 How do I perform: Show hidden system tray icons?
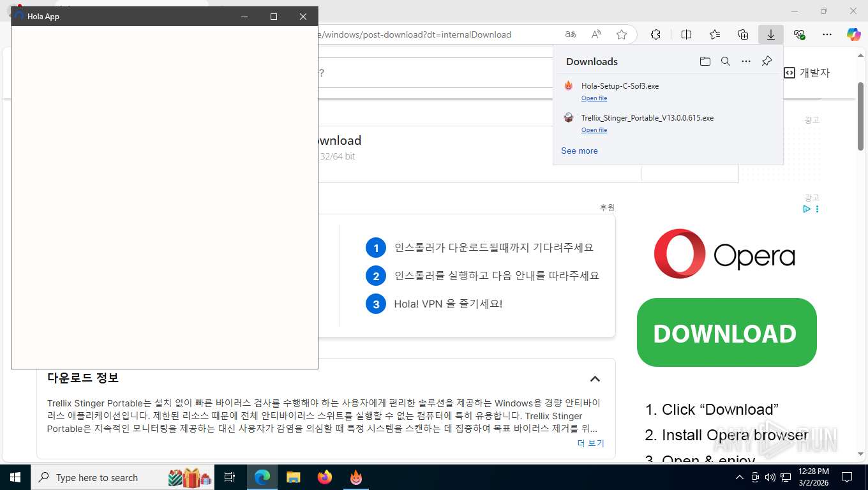pyautogui.click(x=740, y=477)
